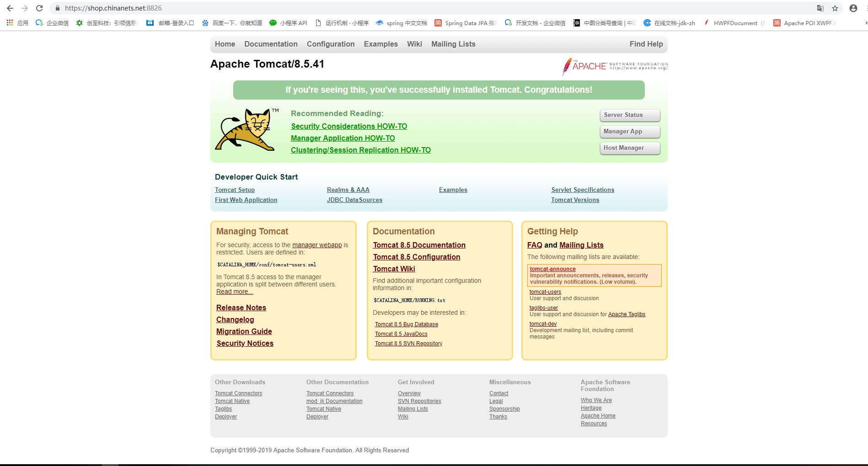868x466 pixels.
Task: Open the Tomcat Wiki link
Action: pos(394,269)
